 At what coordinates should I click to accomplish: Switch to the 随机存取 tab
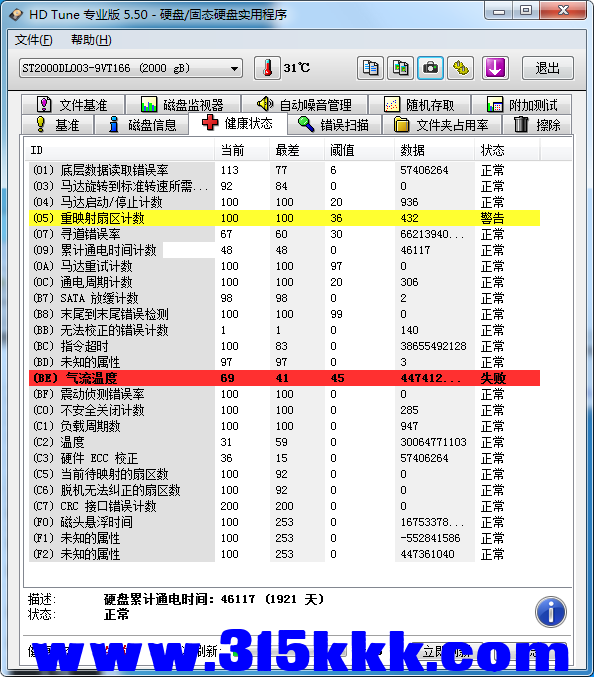tap(419, 104)
